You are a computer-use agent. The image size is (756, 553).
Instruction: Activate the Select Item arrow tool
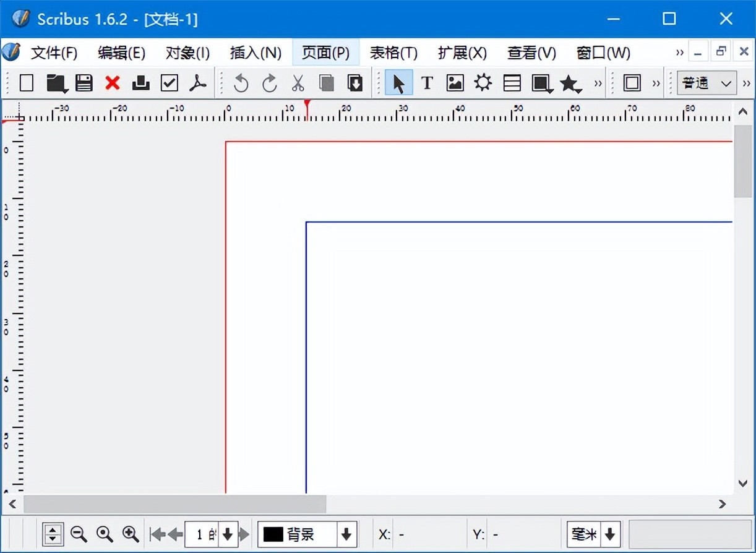(398, 83)
